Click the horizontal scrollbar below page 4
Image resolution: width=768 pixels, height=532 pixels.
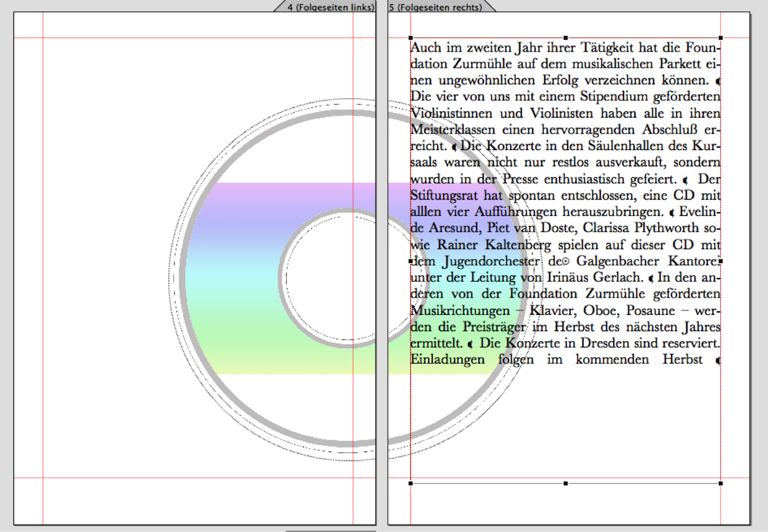(331, 530)
